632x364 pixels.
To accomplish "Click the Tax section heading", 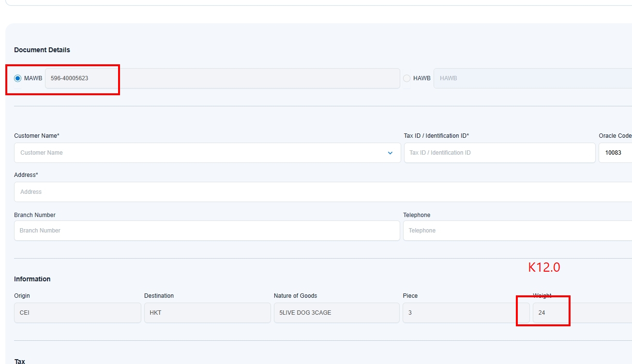I will [20, 361].
